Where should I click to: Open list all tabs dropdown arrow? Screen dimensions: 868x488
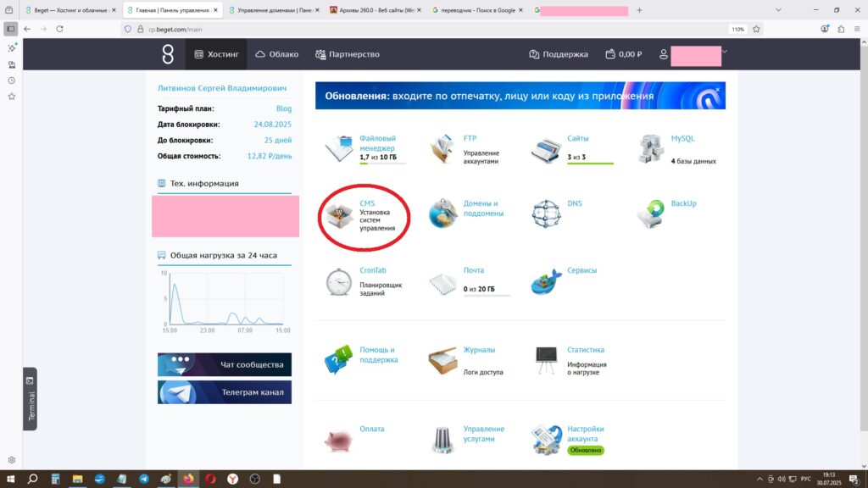click(778, 10)
